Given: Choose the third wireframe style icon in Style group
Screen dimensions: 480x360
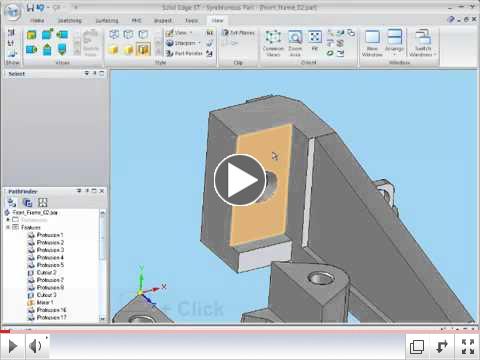Looking at the screenshot, I should point(143,34).
